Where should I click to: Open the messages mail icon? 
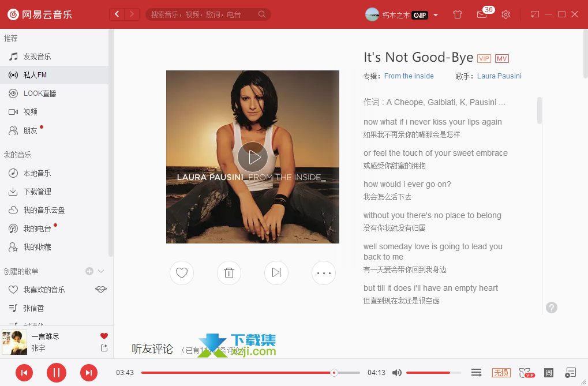[x=482, y=14]
